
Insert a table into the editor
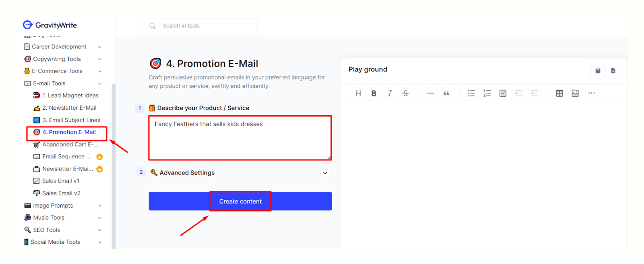pos(559,94)
